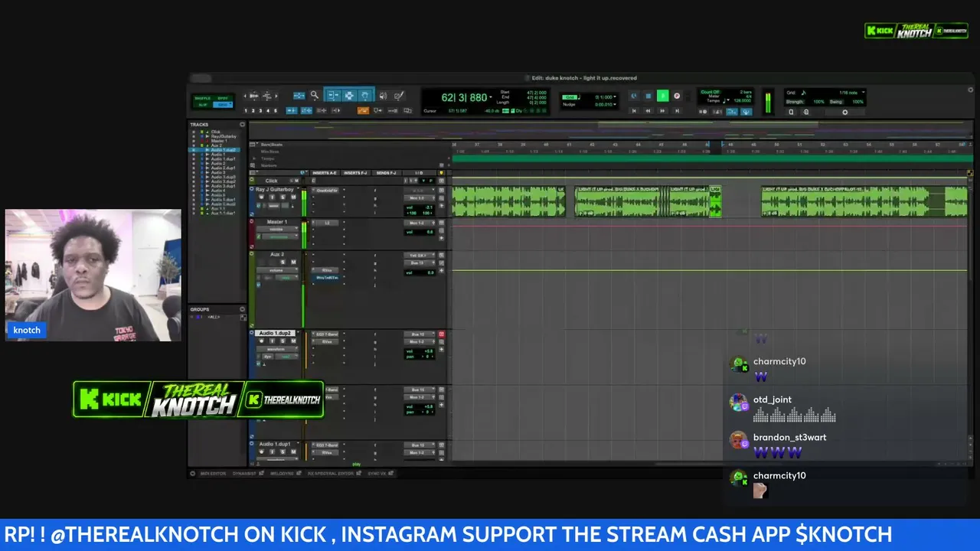This screenshot has height=551, width=980.
Task: Click the Ray J Guitarboy track name
Action: [x=276, y=189]
